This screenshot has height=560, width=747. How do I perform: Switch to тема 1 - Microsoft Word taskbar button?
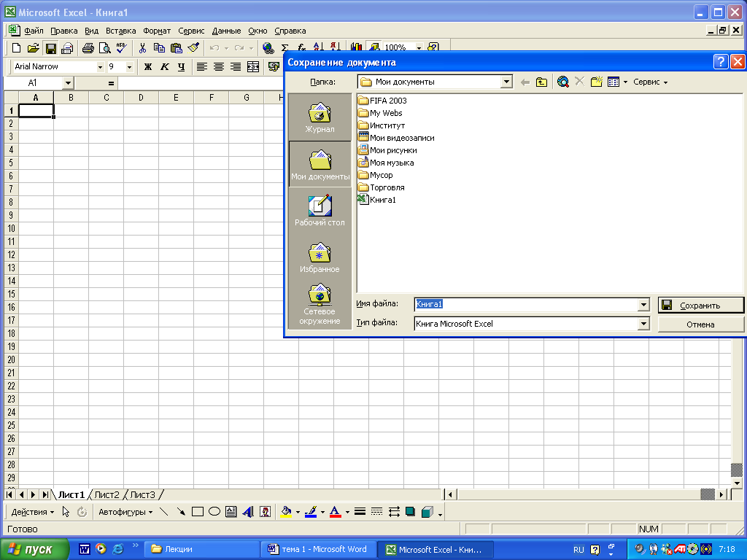click(x=318, y=550)
